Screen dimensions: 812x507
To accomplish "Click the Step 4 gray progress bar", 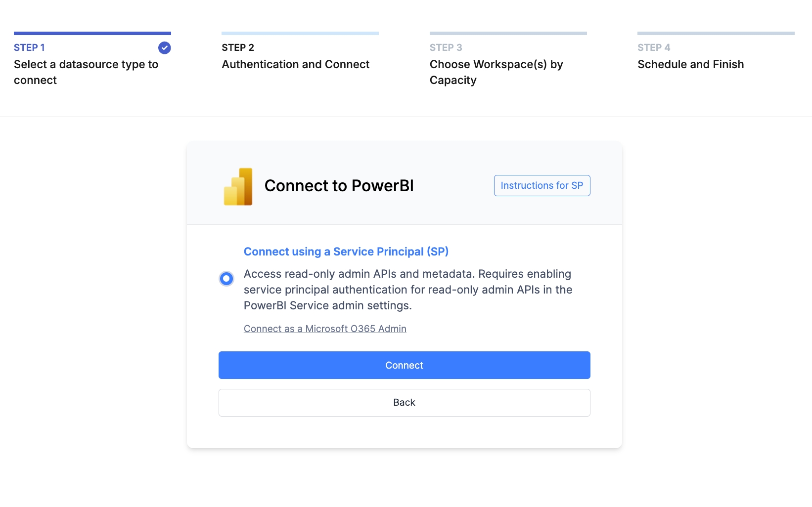I will point(716,34).
